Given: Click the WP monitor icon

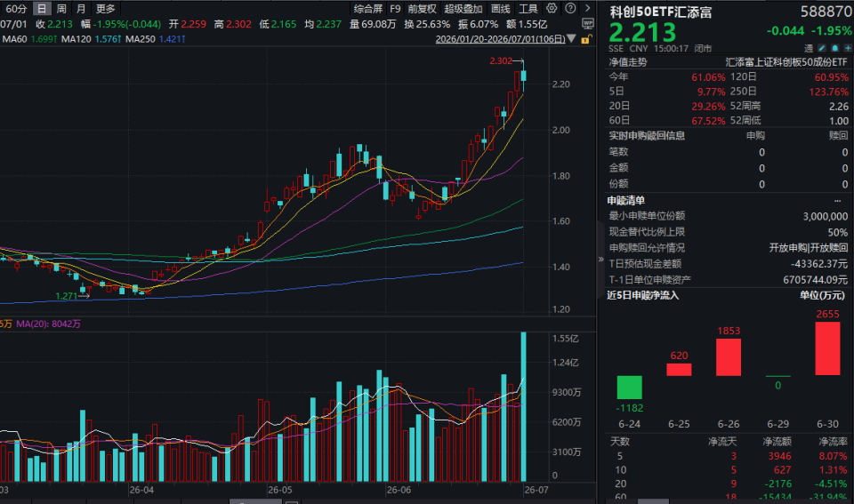Looking at the screenshot, I should [588, 24].
